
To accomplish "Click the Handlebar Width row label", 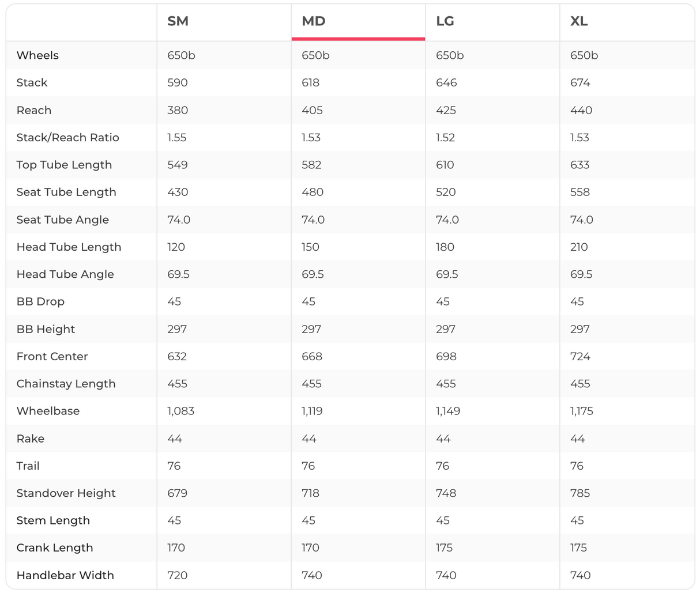I will 65,575.
